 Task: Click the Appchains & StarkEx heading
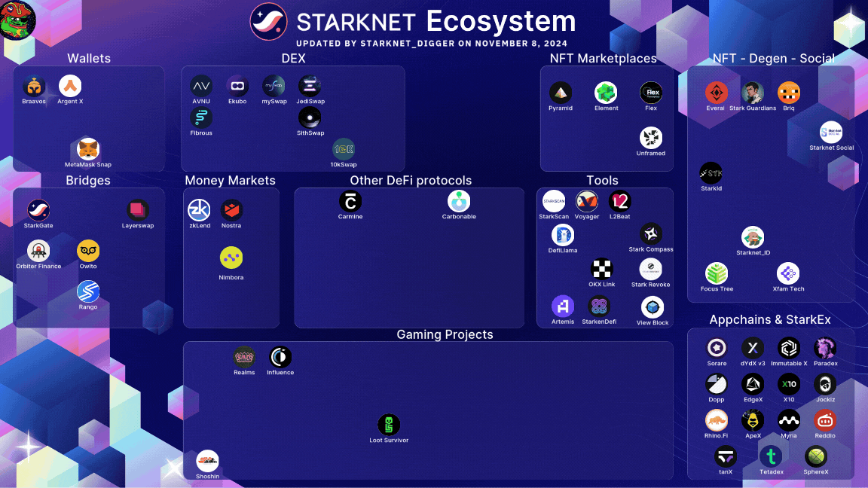[x=770, y=319]
